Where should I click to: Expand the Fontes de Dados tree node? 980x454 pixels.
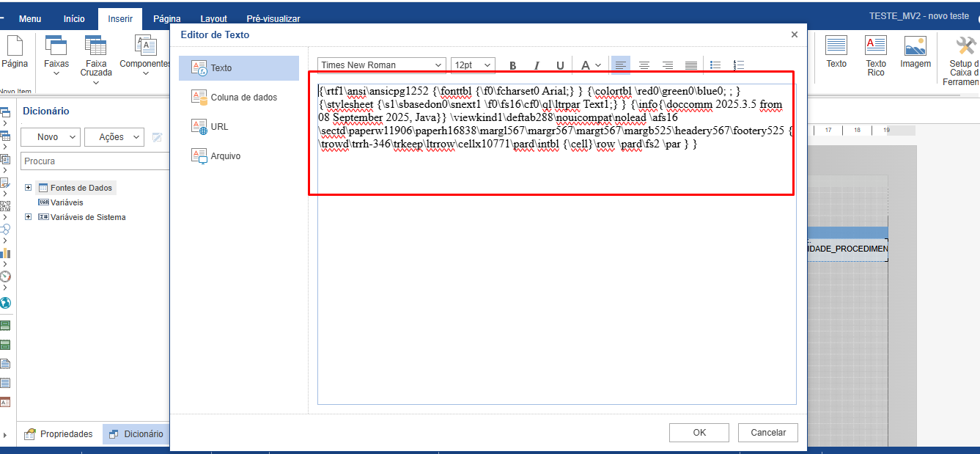(x=29, y=188)
